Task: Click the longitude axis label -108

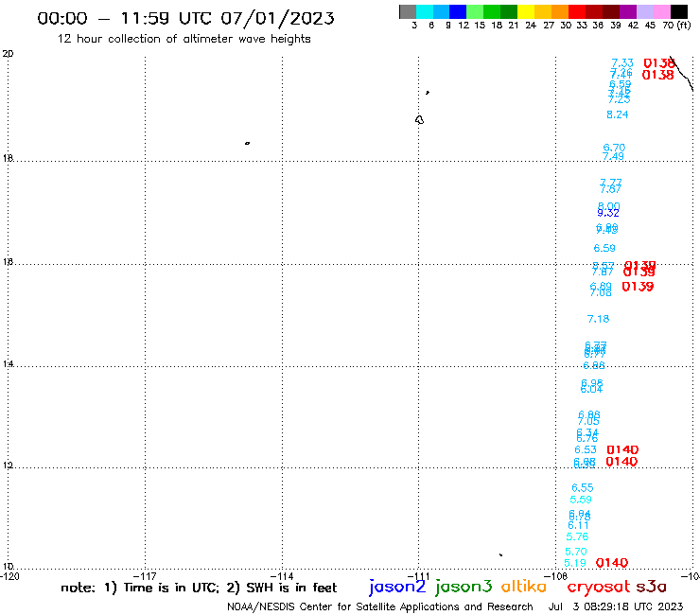Action: 556,576
